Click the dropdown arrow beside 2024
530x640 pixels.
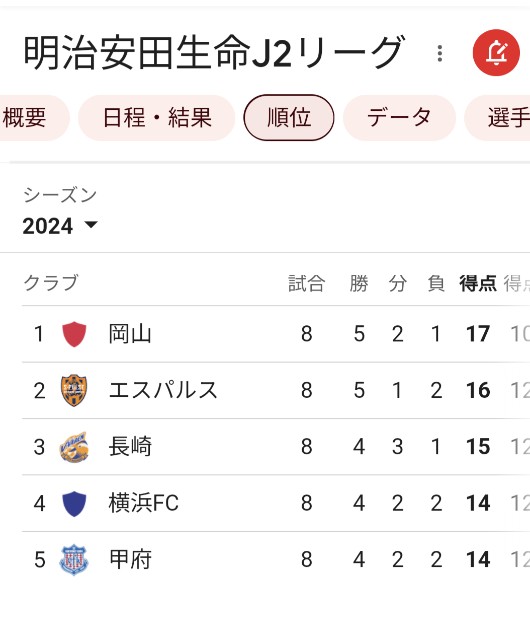(x=91, y=224)
